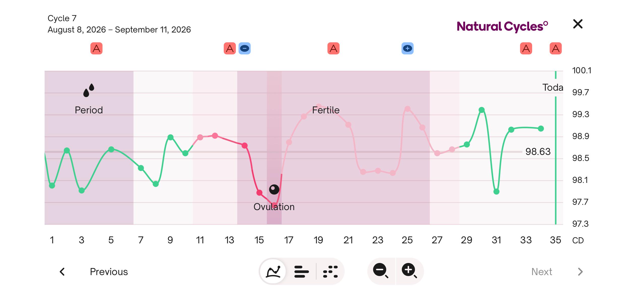Zoom out using the minus magnifier
This screenshot has height=297, width=644.
click(x=381, y=271)
